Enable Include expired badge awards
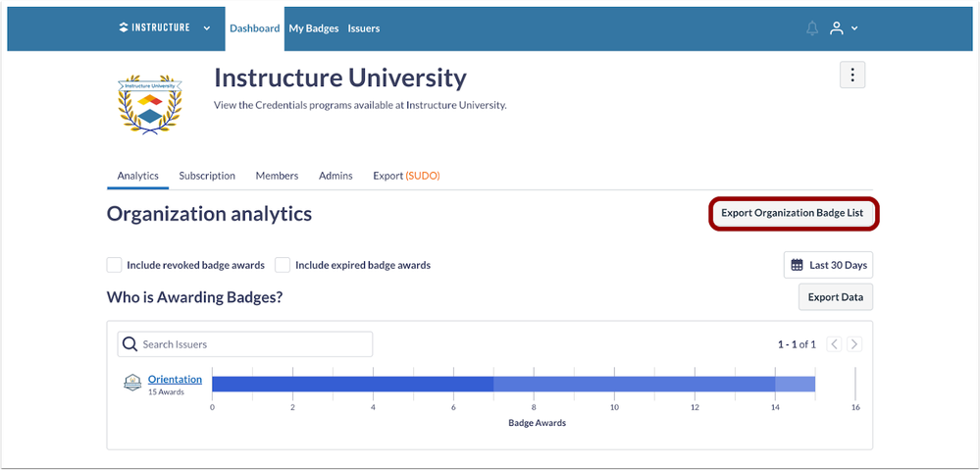 coord(283,265)
